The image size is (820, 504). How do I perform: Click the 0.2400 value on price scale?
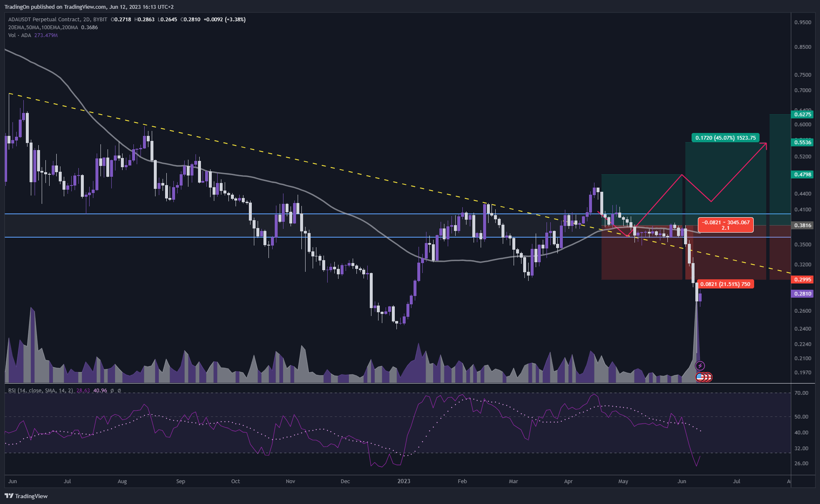802,328
